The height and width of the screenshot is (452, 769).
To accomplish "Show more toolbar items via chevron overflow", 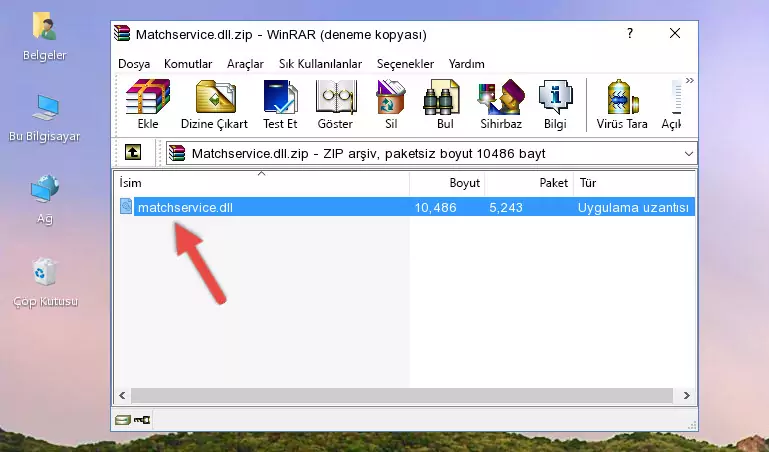I will (x=690, y=80).
